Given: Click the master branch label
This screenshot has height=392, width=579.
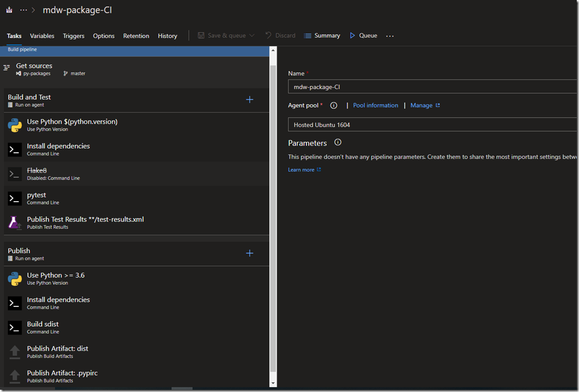Looking at the screenshot, I should click(78, 73).
